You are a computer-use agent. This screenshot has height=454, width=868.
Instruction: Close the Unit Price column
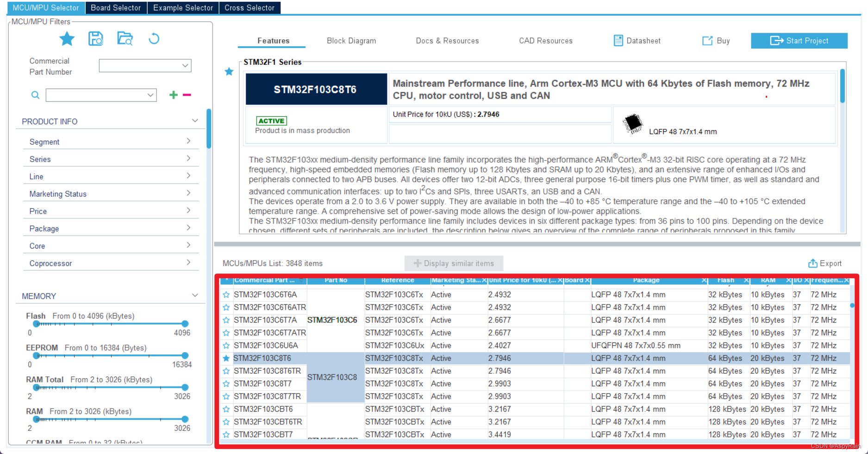coord(560,280)
